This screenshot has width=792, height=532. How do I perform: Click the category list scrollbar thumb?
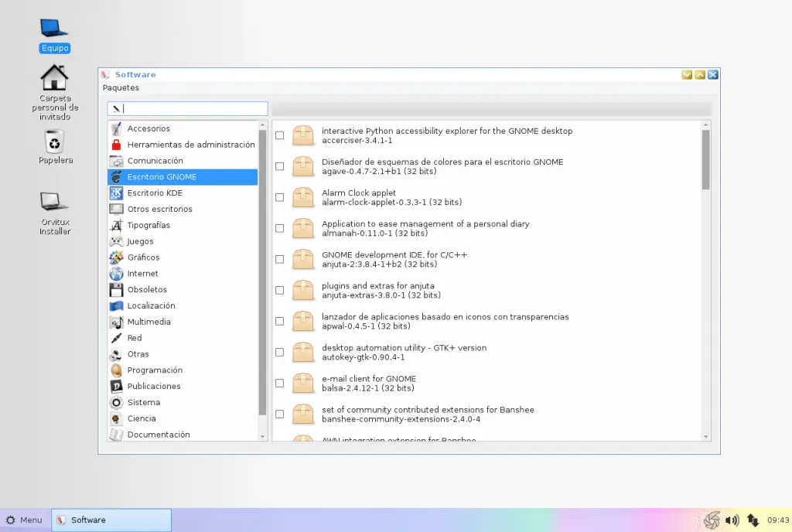pos(262,272)
